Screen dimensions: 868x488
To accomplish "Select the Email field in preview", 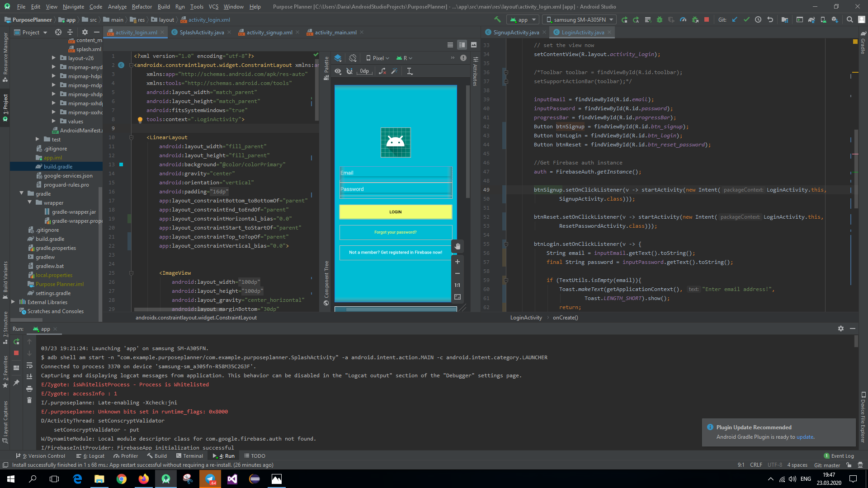I will (396, 173).
